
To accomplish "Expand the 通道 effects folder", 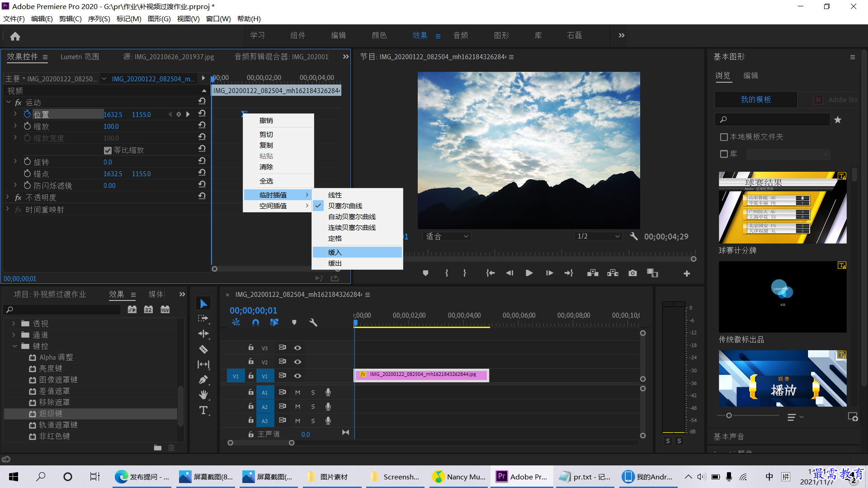I will point(14,335).
